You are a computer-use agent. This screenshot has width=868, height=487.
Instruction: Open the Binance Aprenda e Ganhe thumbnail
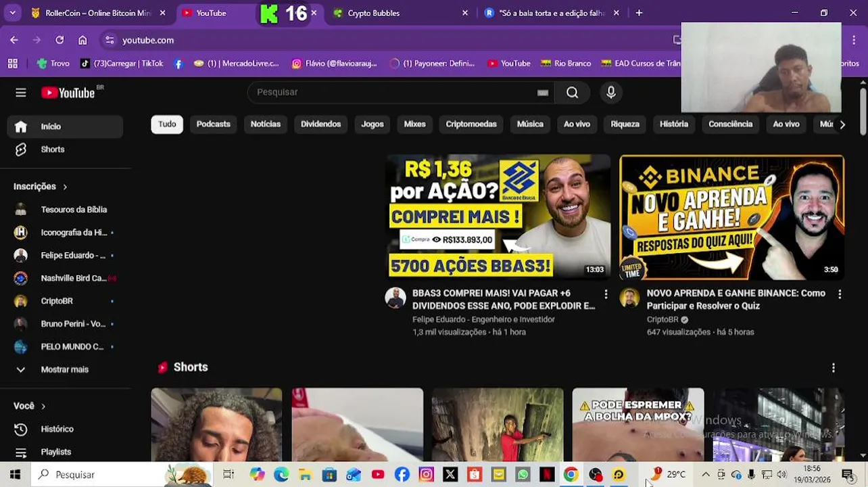[732, 217]
